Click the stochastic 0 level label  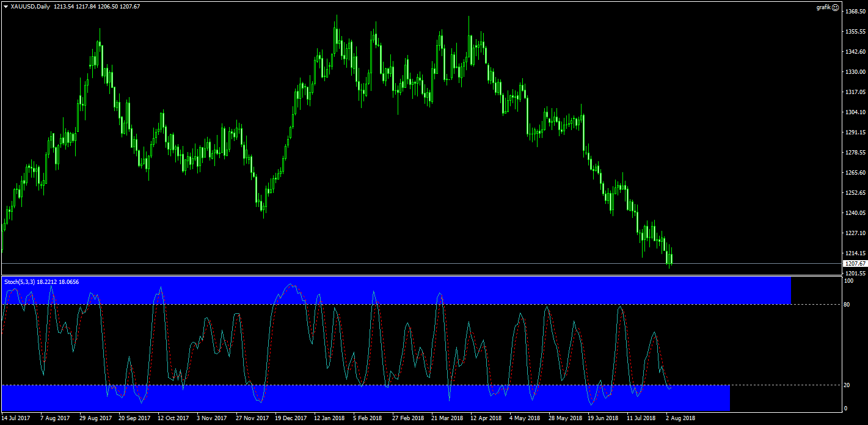[x=845, y=408]
